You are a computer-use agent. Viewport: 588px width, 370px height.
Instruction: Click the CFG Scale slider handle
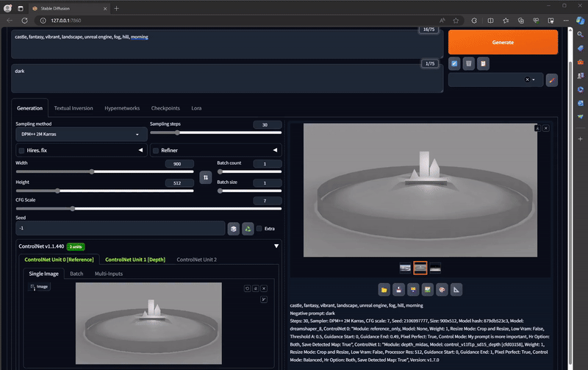(72, 208)
